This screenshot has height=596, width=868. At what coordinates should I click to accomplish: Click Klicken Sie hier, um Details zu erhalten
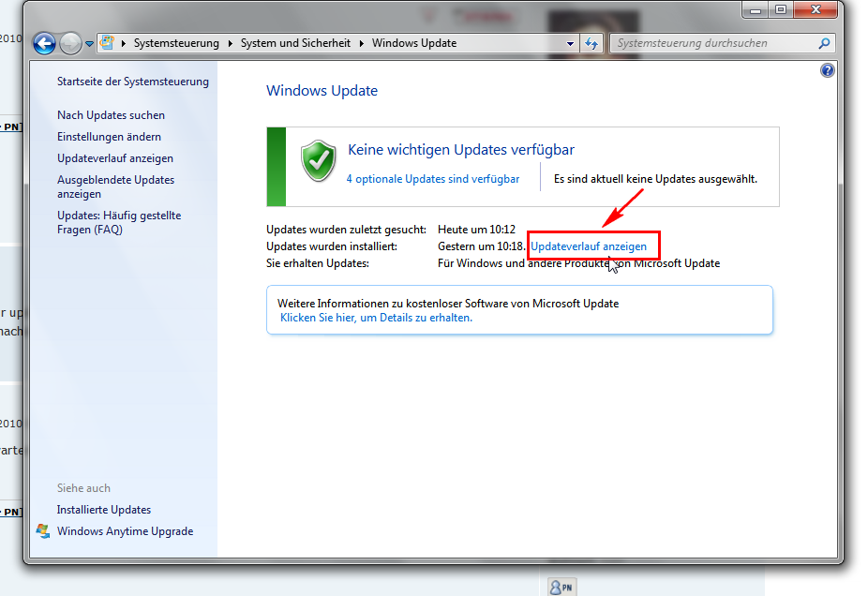[377, 318]
